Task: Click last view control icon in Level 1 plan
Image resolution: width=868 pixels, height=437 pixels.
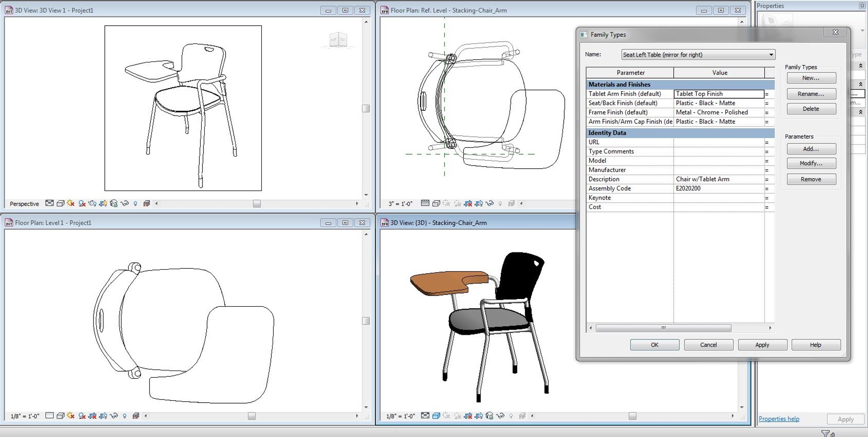Action: tap(136, 416)
